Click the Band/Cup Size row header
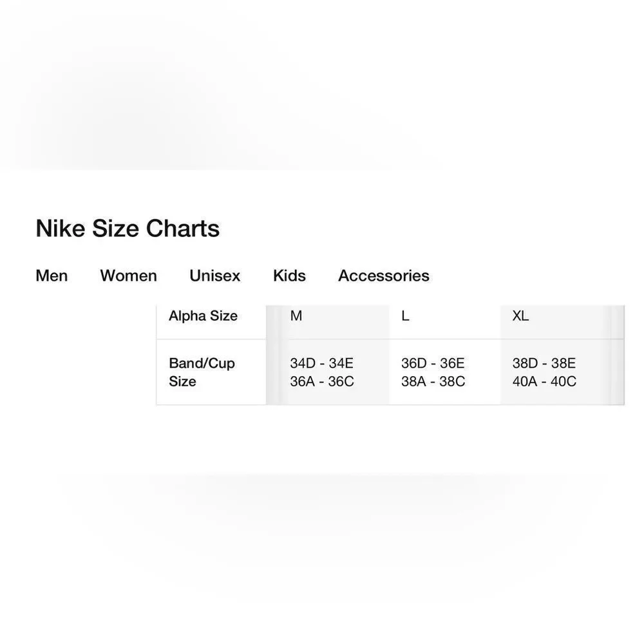The image size is (644, 644). [x=202, y=372]
